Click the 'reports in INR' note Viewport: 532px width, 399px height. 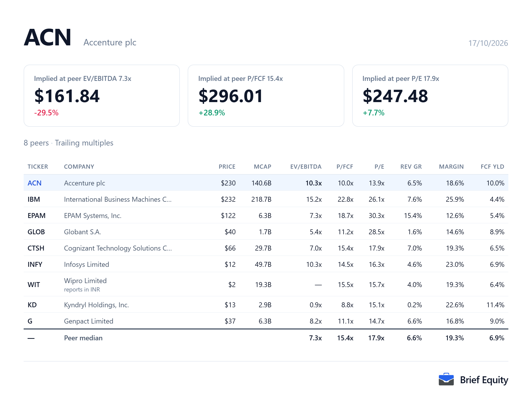82,290
